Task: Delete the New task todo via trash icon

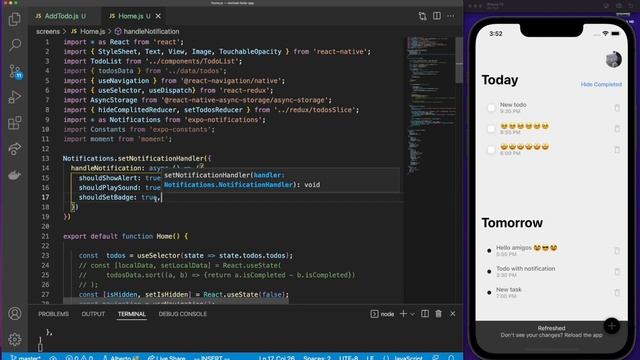Action: (617, 292)
